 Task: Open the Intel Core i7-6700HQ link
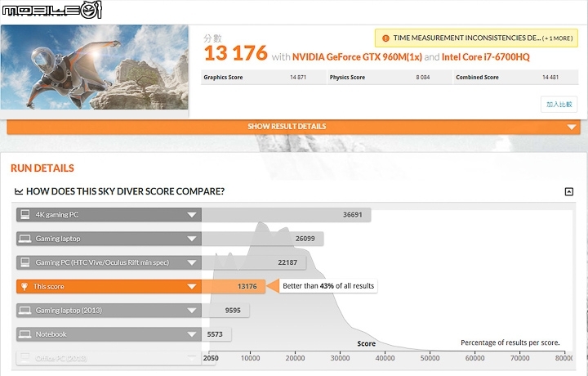(x=486, y=57)
